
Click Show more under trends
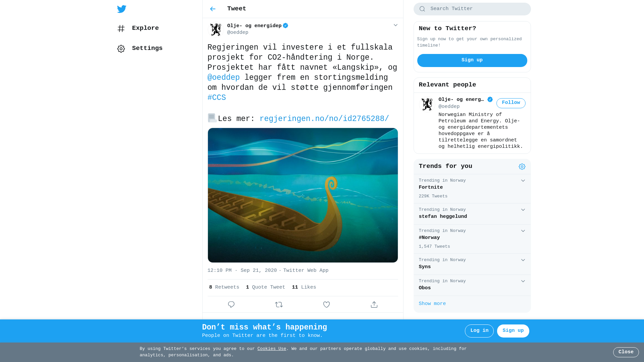[432, 304]
